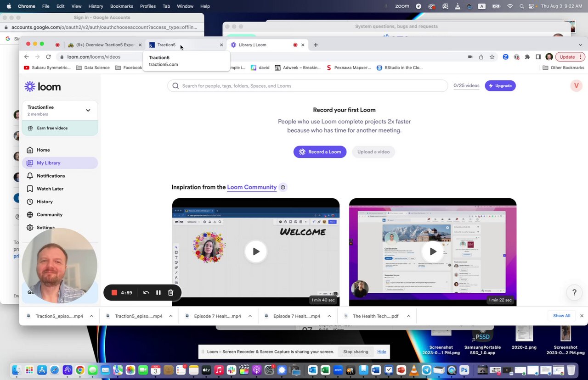588x380 pixels.
Task: Open Spotlight search in the menu bar
Action: click(x=521, y=6)
